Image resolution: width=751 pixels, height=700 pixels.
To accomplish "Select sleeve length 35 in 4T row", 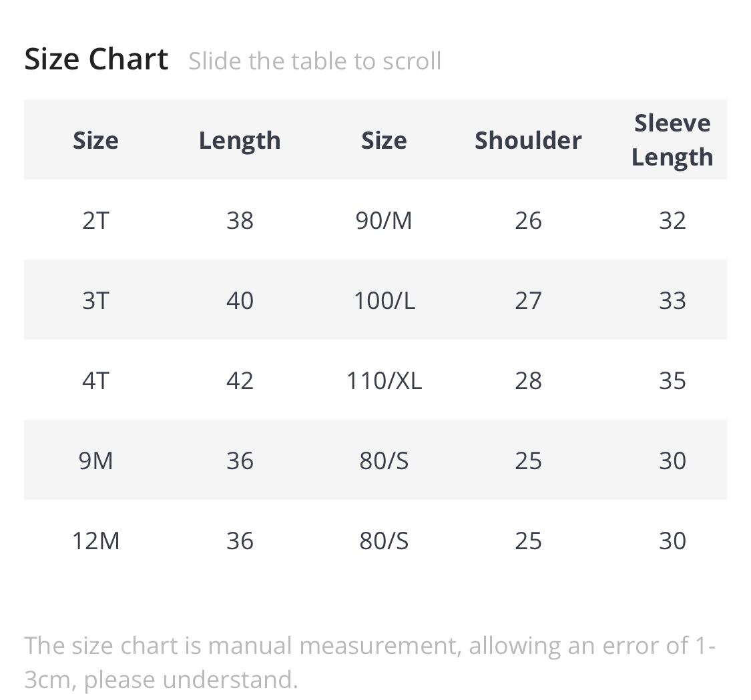I will point(672,380).
